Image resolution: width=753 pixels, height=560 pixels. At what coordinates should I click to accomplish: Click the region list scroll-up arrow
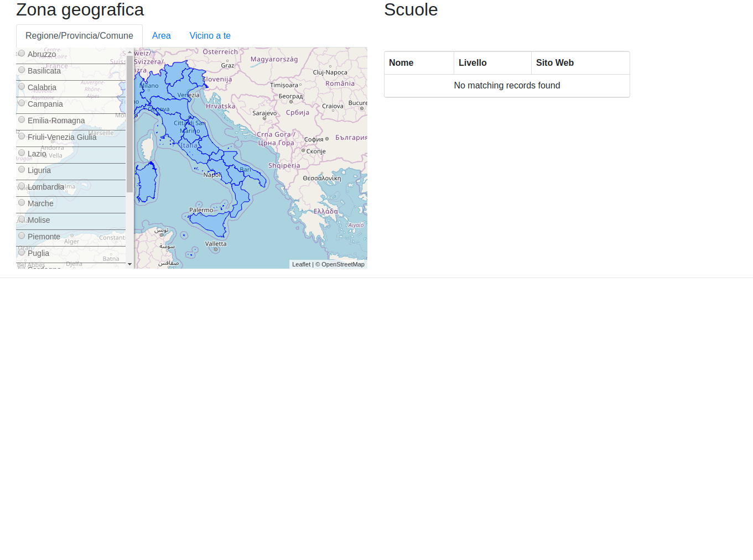[129, 52]
